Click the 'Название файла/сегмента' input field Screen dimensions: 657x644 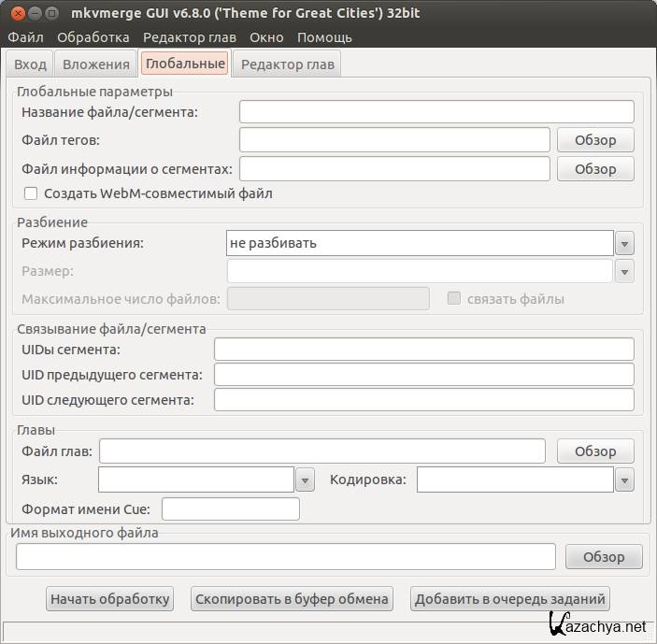(x=436, y=112)
